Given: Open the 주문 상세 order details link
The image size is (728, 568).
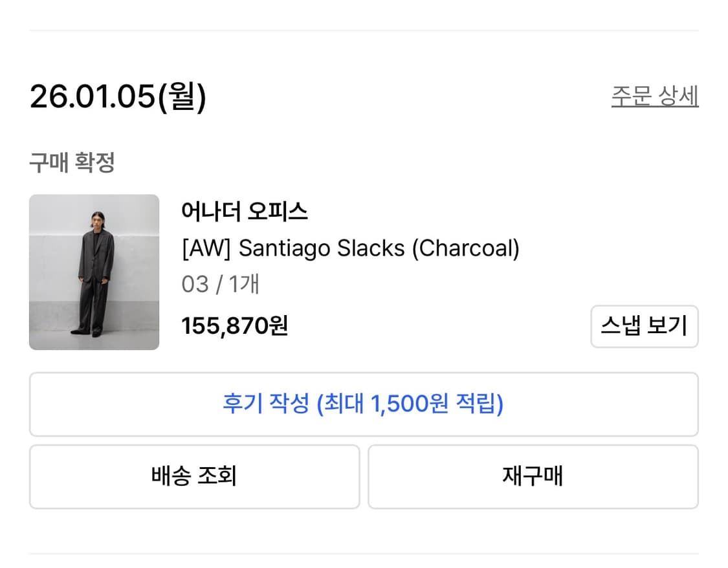Looking at the screenshot, I should 654,96.
